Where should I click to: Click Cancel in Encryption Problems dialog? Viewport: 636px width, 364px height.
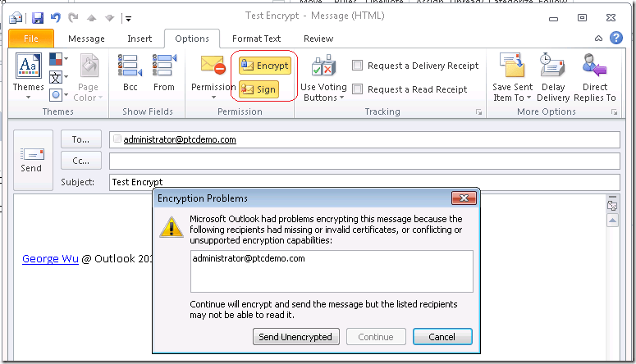tap(442, 337)
